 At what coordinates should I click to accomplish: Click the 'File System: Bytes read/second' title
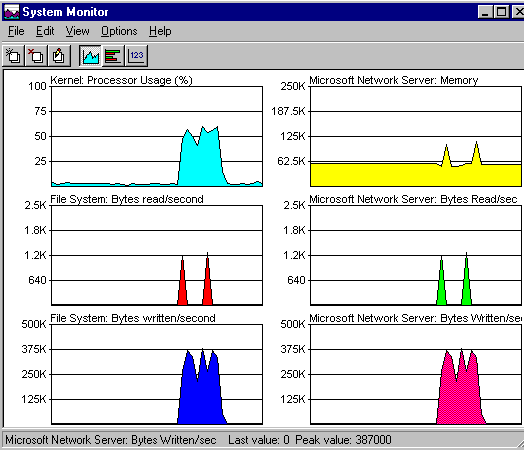pos(127,199)
